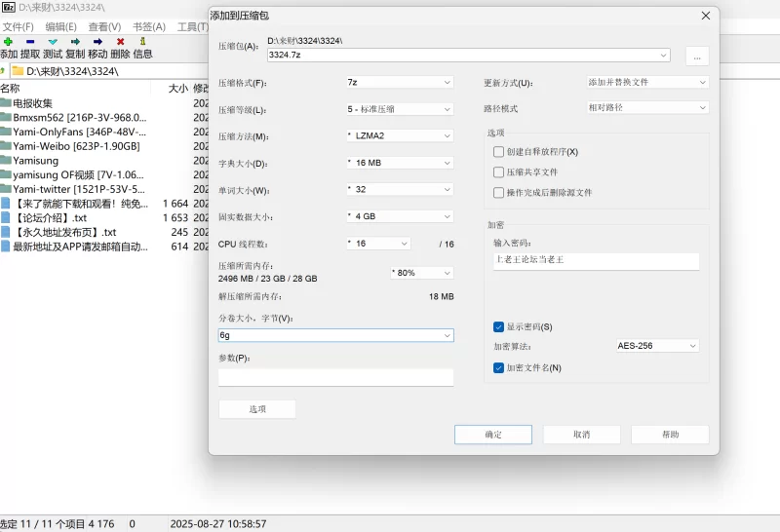This screenshot has width=780, height=532.
Task: Open the 文件(F) menu
Action: point(19,27)
